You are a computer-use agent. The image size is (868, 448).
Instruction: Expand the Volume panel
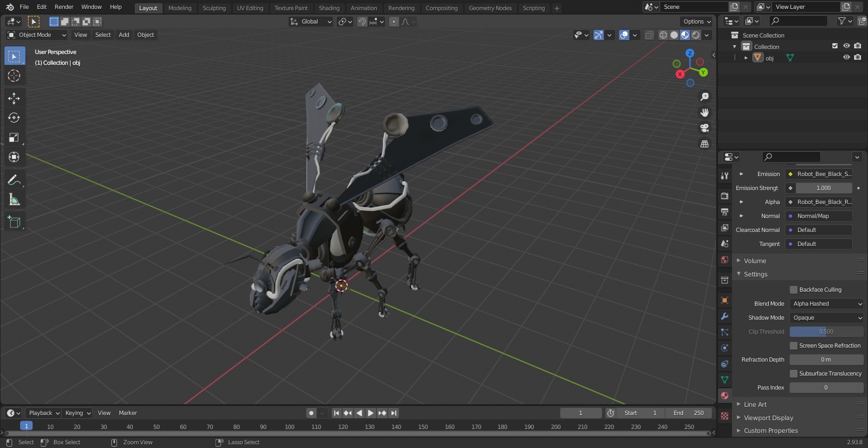[x=755, y=261]
